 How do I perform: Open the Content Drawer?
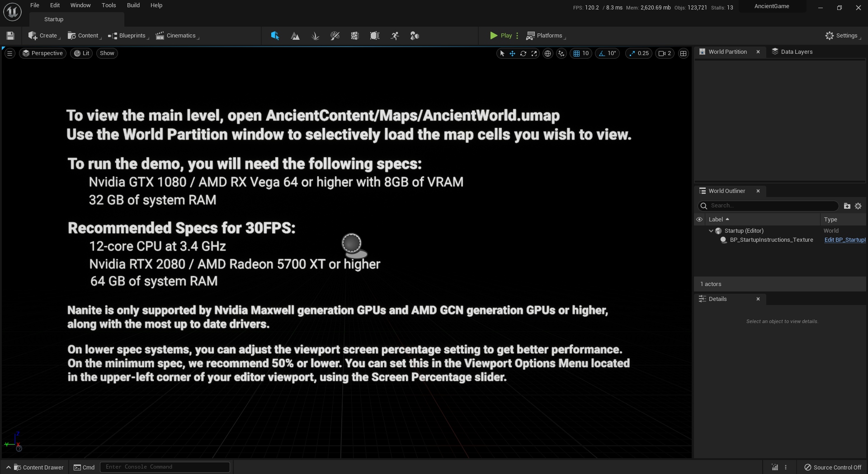(x=35, y=467)
